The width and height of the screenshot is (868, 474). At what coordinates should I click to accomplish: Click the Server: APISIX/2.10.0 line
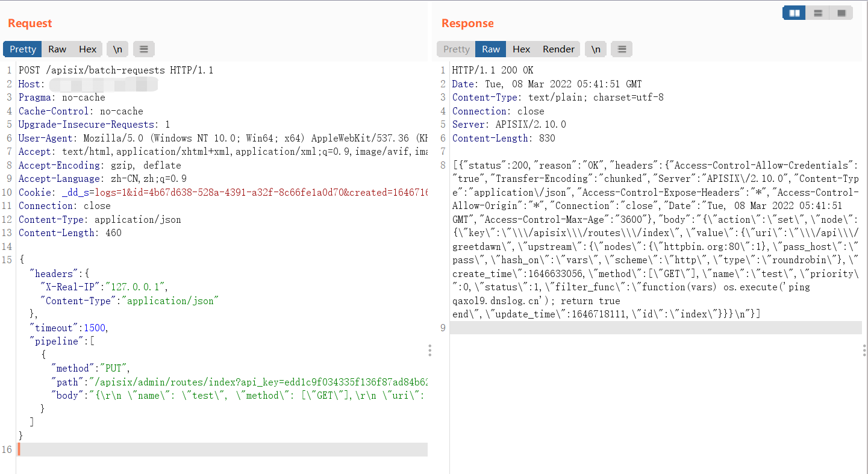509,125
